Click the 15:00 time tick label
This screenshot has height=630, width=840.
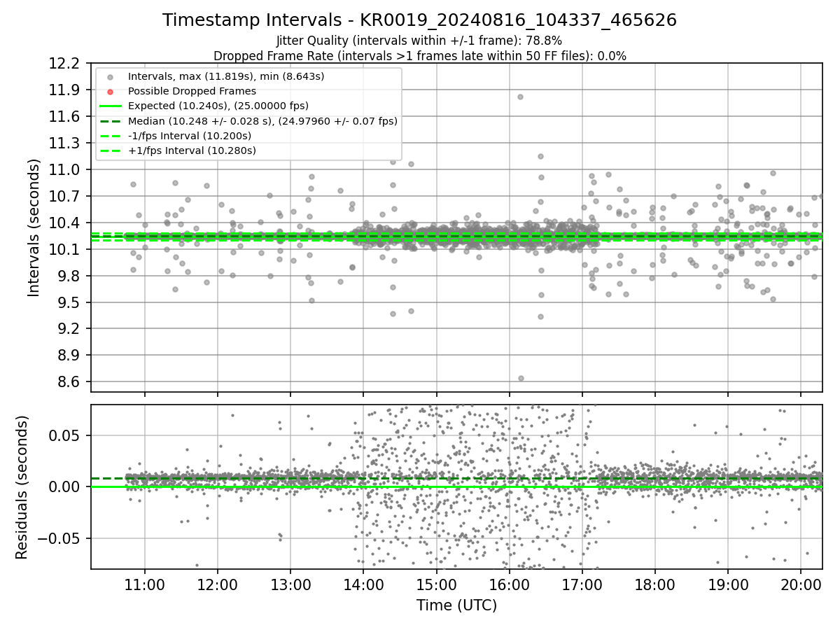[436, 585]
